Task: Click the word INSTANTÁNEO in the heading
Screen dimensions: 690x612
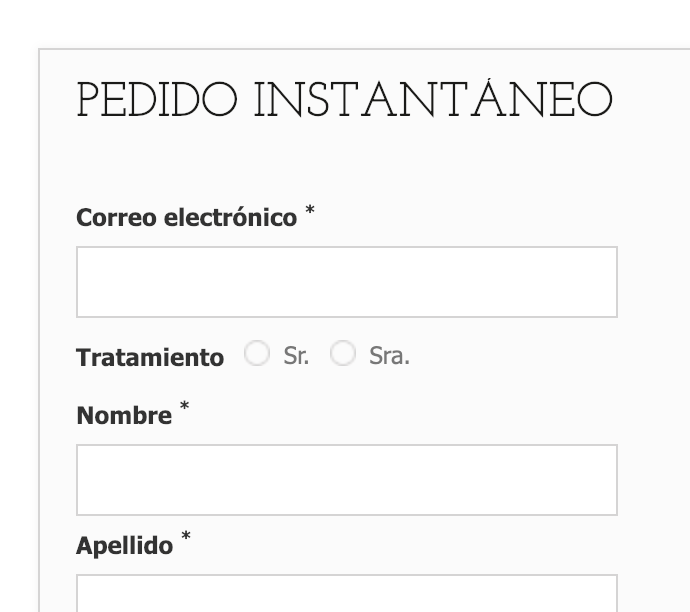Action: click(433, 99)
